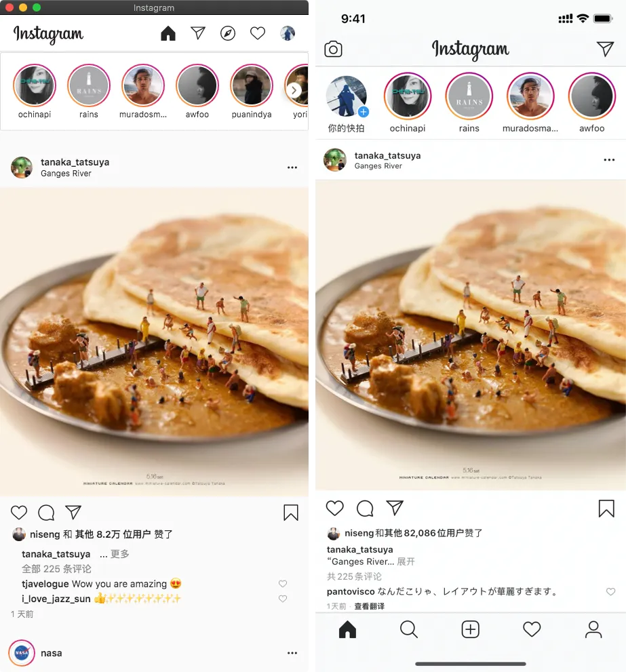Open the compass Explore icon in desktop toolbar
626x672 pixels.
tap(228, 33)
